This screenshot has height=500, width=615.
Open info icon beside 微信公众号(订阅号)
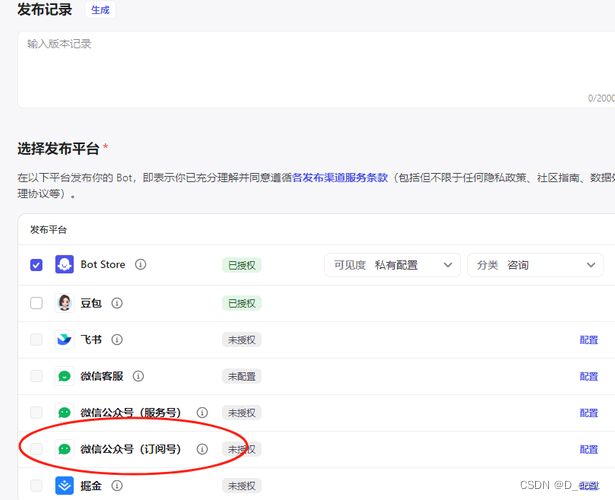point(202,449)
